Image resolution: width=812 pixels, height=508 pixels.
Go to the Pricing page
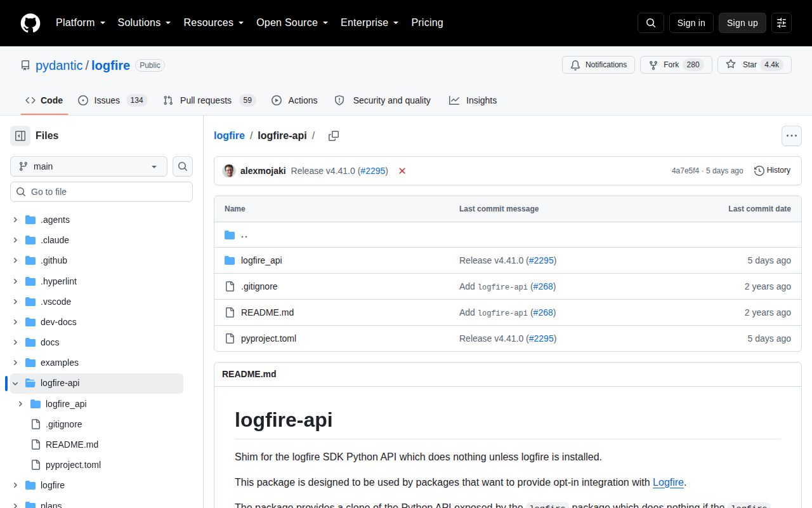427,23
